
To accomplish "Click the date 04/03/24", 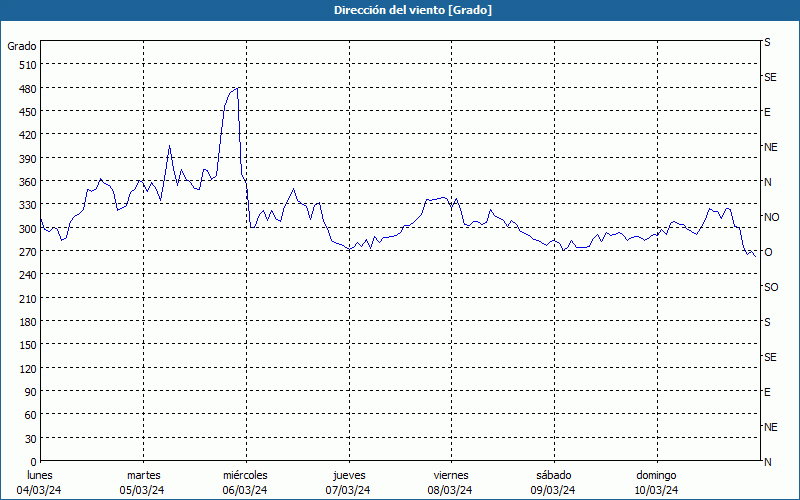I will tap(39, 490).
